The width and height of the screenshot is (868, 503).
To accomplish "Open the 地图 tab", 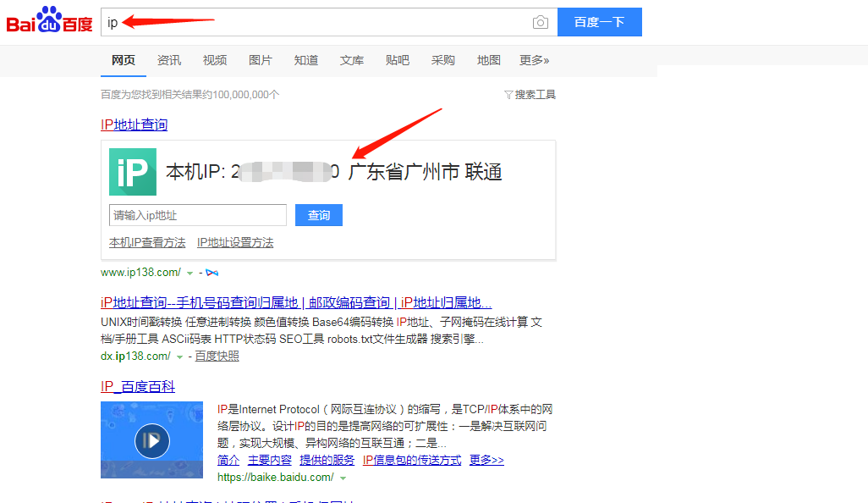I will pyautogui.click(x=488, y=60).
